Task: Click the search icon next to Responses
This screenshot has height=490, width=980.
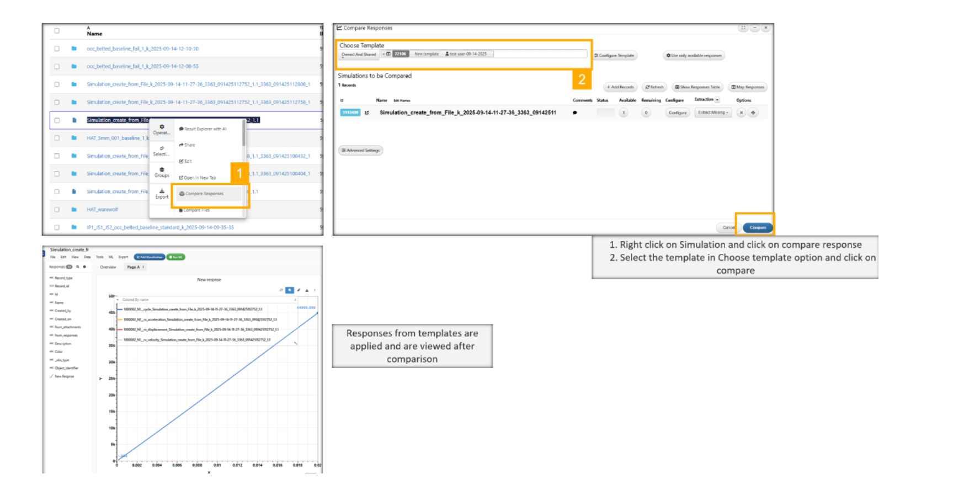Action: coord(78,267)
